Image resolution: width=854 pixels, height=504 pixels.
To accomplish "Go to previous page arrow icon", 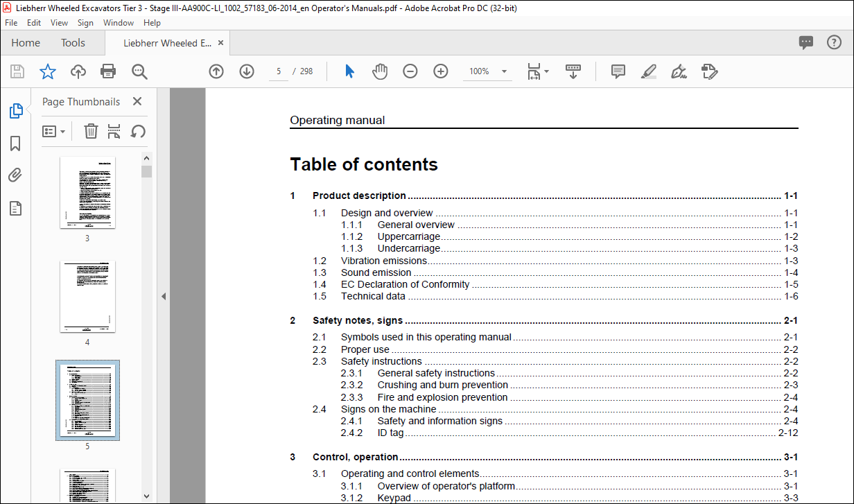I will [x=216, y=71].
